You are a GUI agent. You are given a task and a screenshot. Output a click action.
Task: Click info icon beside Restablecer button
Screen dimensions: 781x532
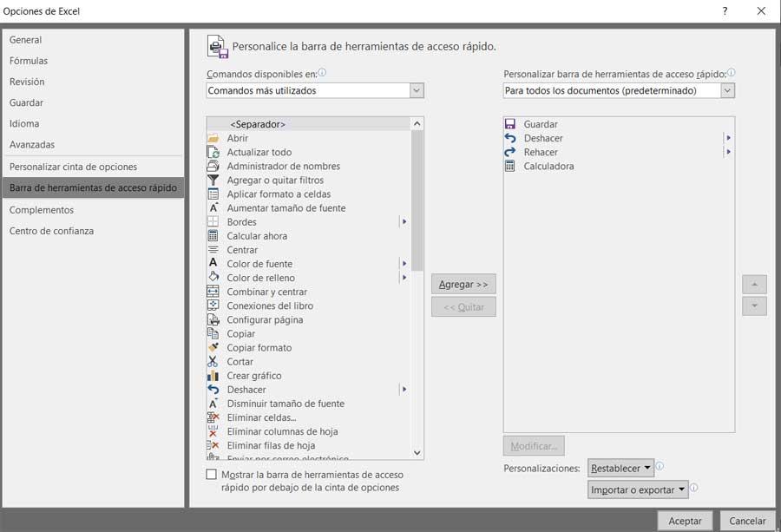click(x=660, y=466)
